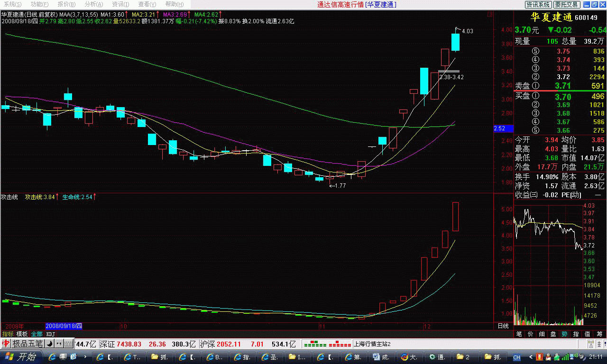
Task: Click the small red square chart corner icon
Action: click(x=490, y=15)
